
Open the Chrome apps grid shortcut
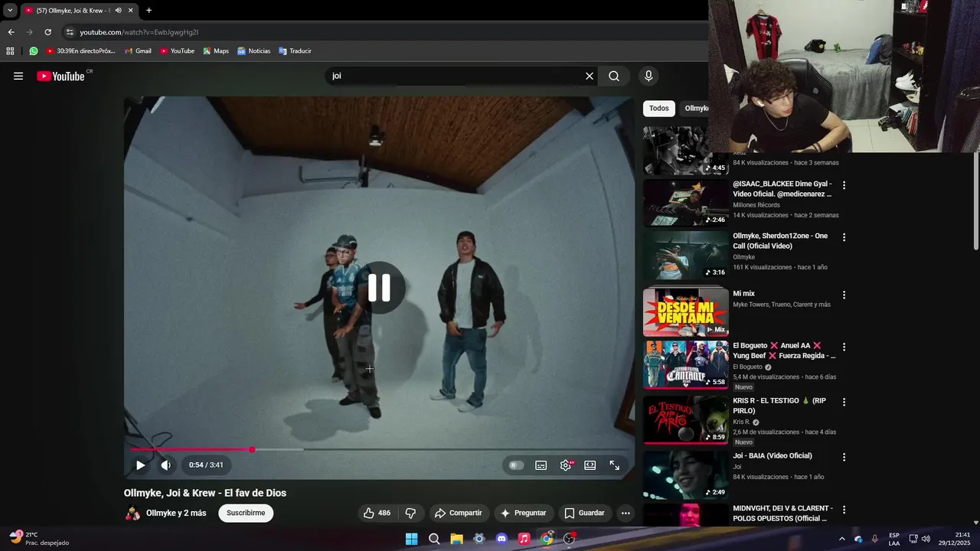pyautogui.click(x=10, y=51)
